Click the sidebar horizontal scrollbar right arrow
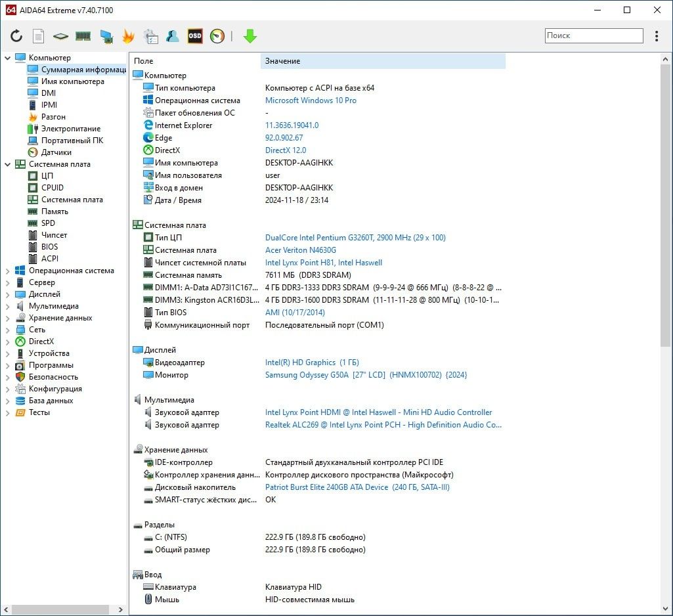Image resolution: width=673 pixels, height=616 pixels. tap(121, 609)
